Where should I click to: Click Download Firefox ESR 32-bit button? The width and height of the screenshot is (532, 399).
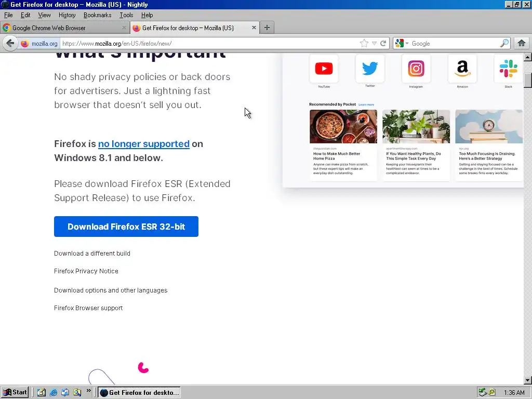tap(126, 227)
